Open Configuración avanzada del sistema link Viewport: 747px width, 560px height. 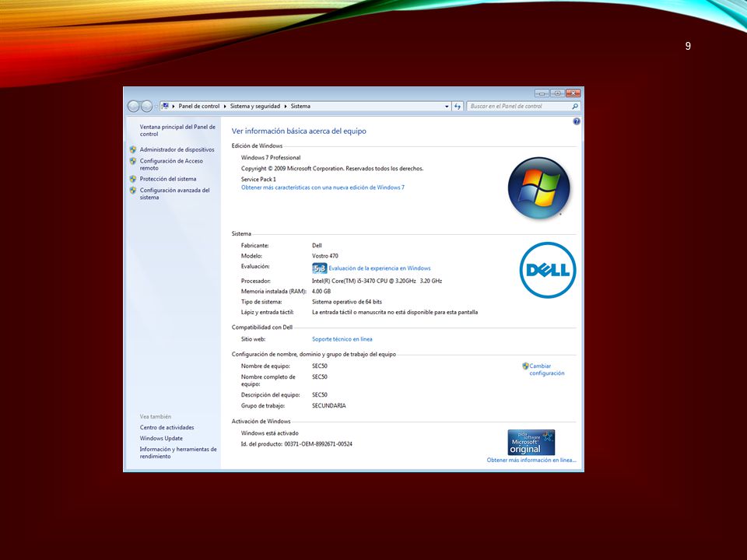point(174,194)
